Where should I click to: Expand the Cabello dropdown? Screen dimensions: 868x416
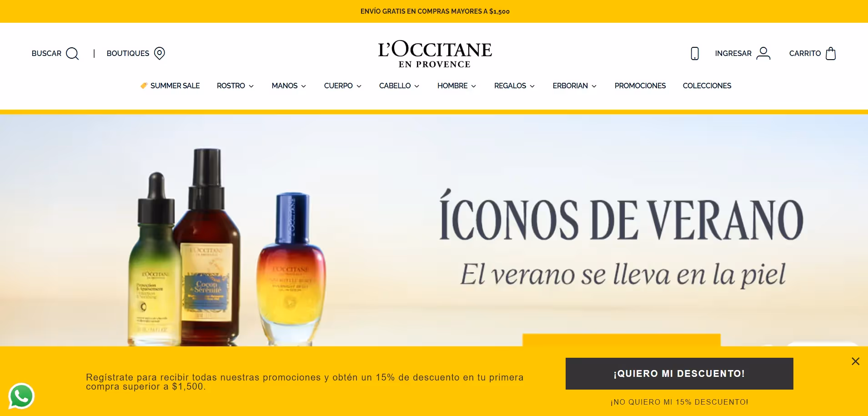[399, 86]
